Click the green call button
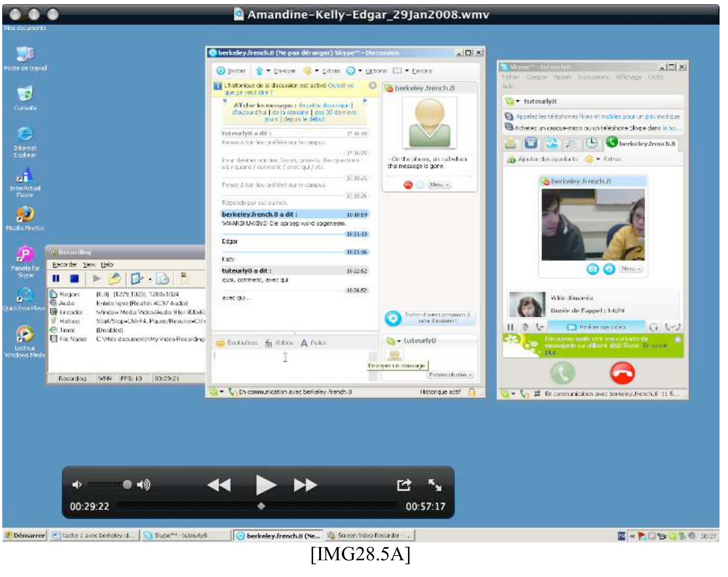The width and height of the screenshot is (728, 577). (563, 374)
